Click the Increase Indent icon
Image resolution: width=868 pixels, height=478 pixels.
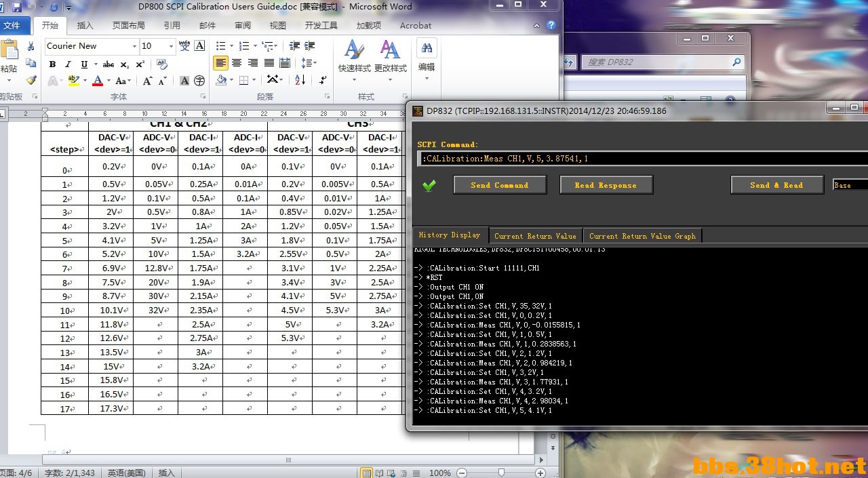310,45
